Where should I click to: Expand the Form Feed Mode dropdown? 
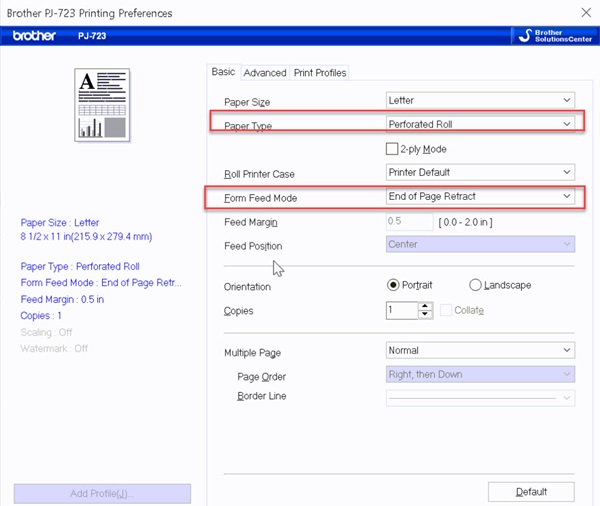(480, 197)
